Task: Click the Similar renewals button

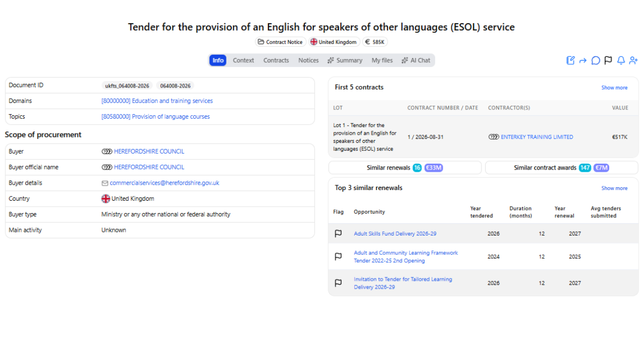Action: (405, 168)
